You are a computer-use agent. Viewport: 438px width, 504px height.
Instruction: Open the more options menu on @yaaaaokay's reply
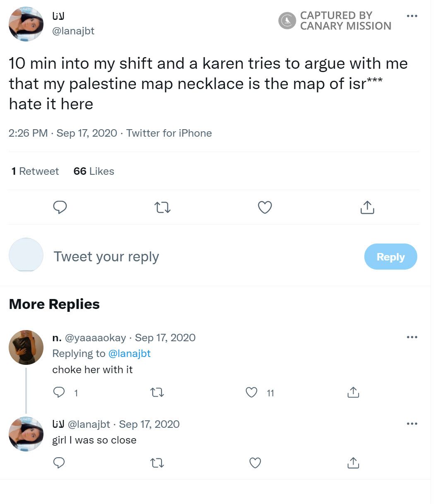click(x=412, y=337)
